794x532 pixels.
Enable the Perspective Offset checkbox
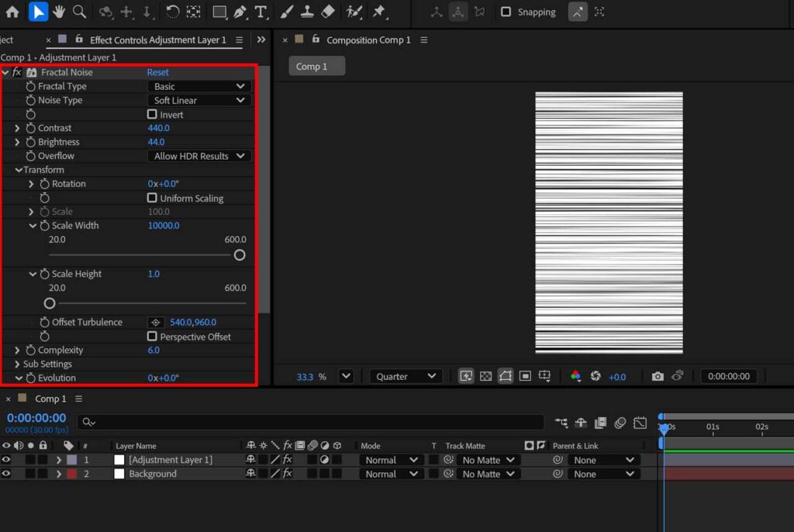152,337
